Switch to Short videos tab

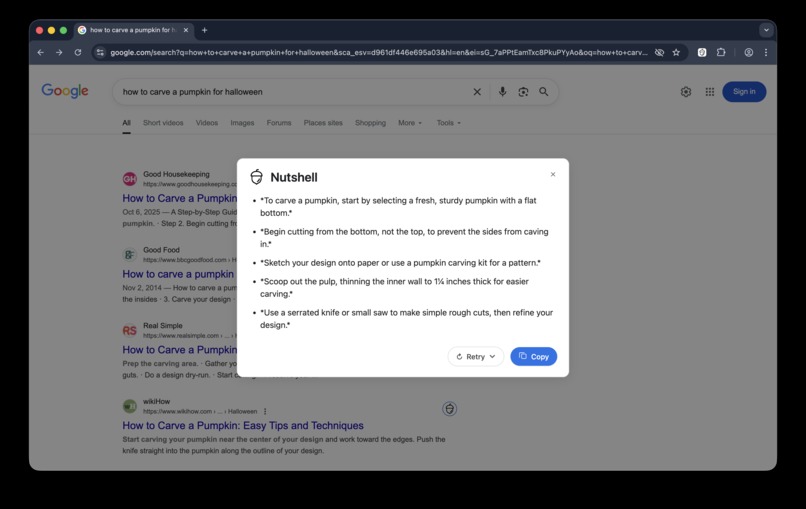pos(163,123)
